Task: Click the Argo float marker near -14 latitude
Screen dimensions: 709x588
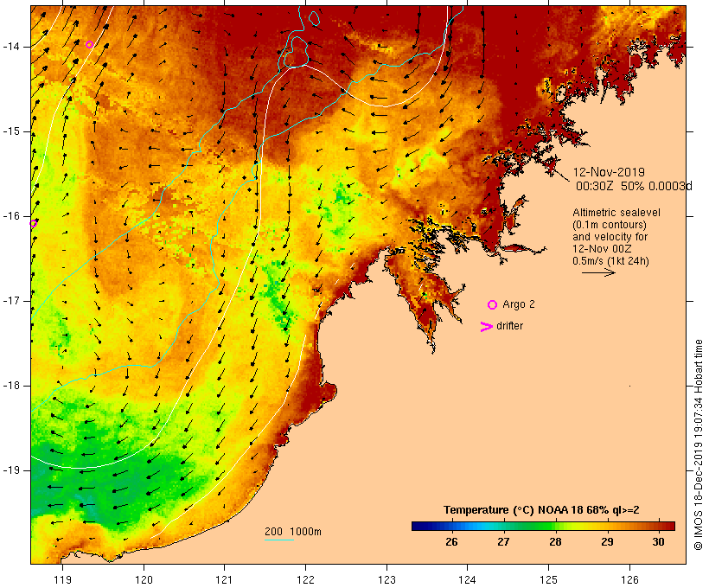Action: coord(90,44)
